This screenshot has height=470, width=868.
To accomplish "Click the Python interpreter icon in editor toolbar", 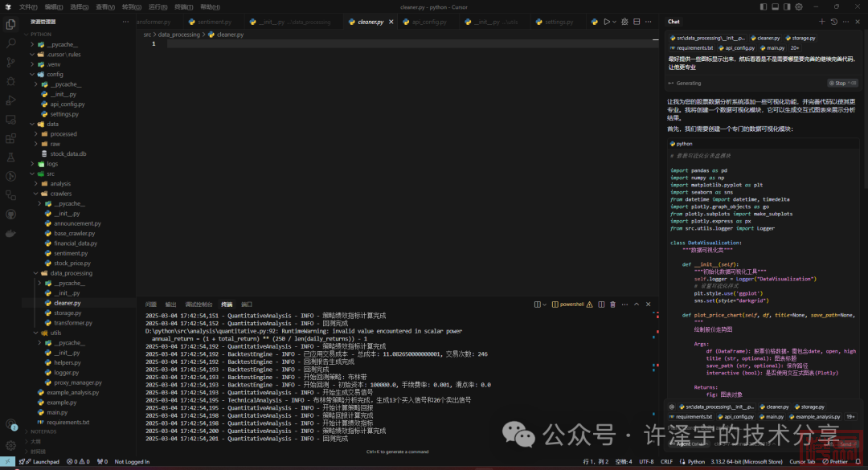I will click(595, 22).
